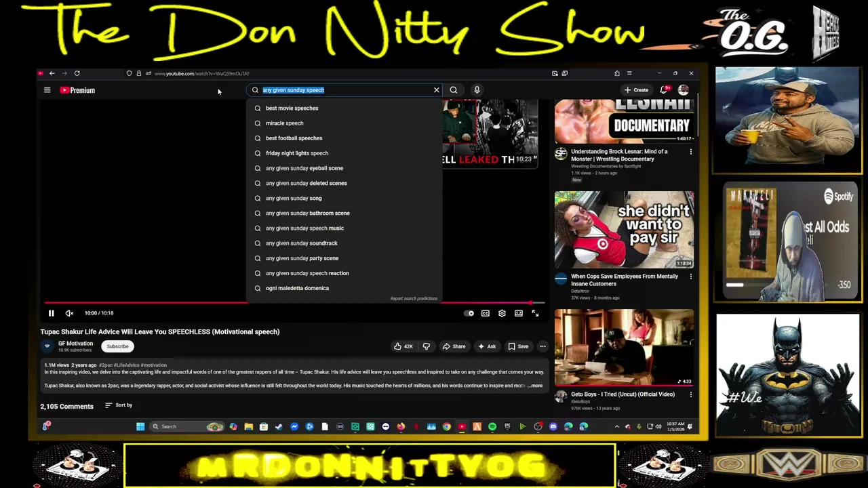Screen dimensions: 868x488
Task: Select suggestion "any given sunday deleted scenes"
Action: (x=344, y=183)
